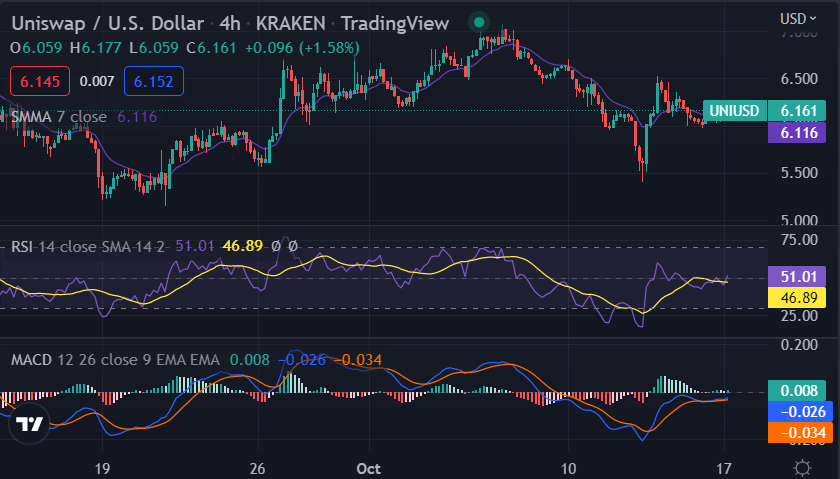
Task: Click the 26 date label on time axis
Action: 258,468
